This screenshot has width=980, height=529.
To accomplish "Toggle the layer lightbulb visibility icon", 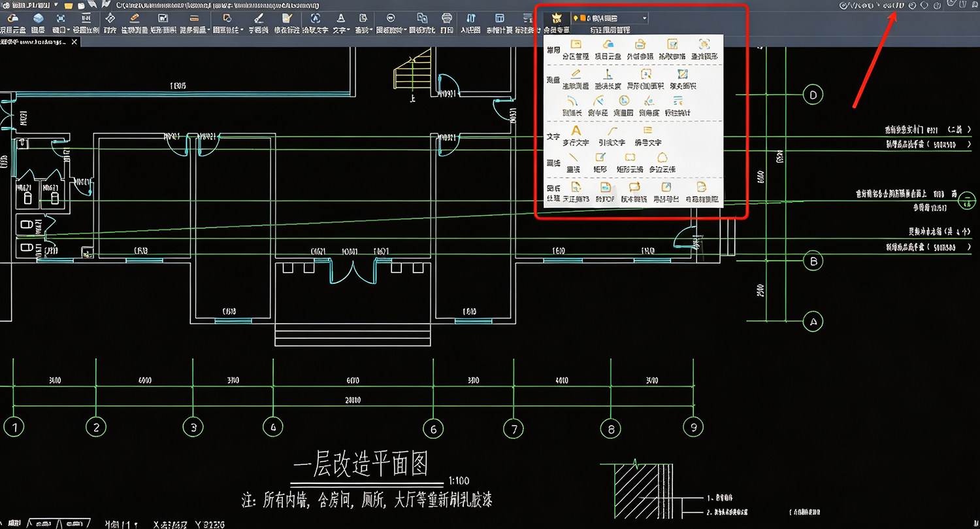I will (x=575, y=18).
